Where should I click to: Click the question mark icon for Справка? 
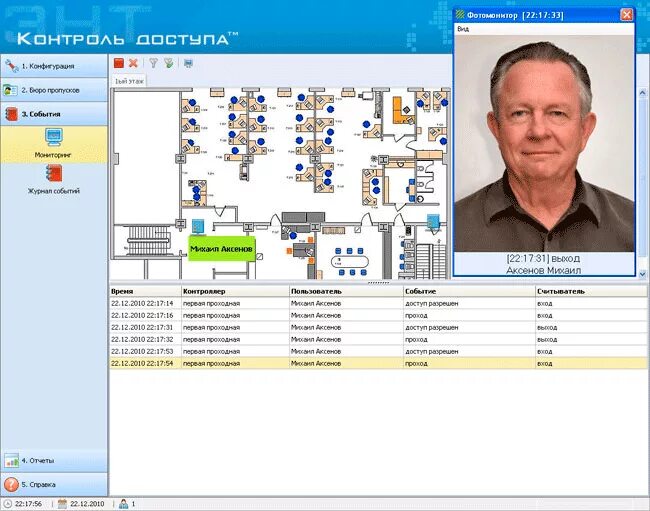pos(11,484)
